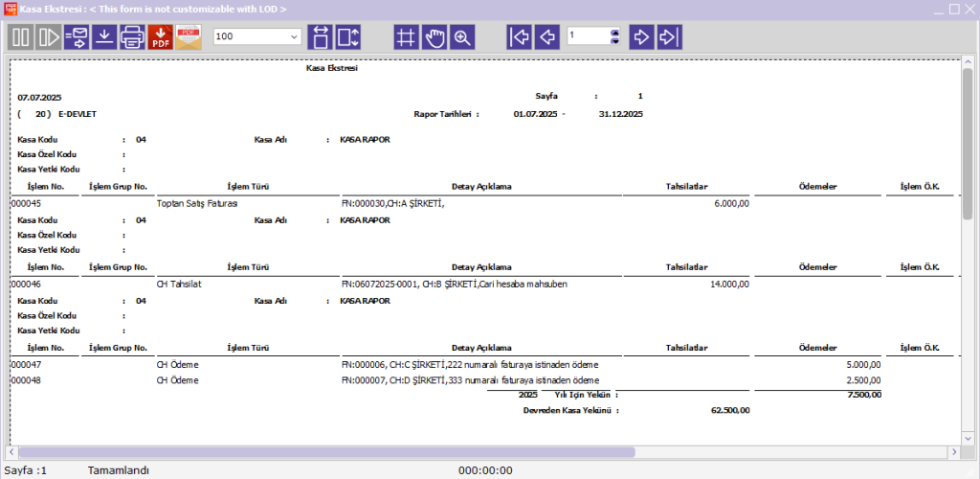Click transaction number 000046
The height and width of the screenshot is (479, 980).
tap(26, 284)
